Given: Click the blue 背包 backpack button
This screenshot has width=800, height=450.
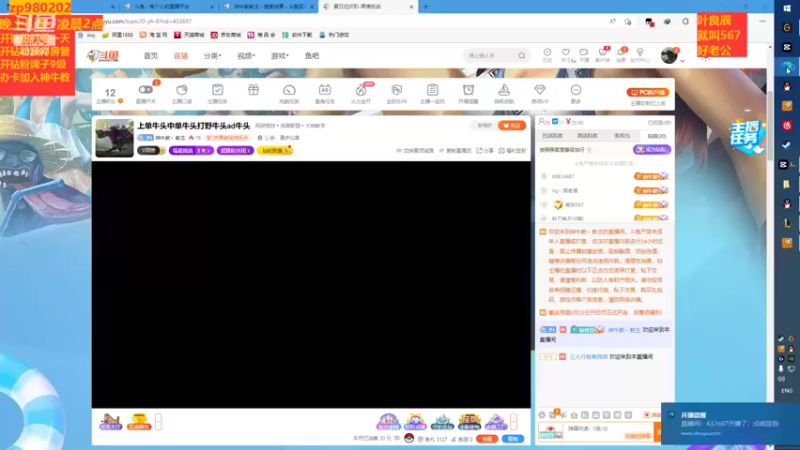Looking at the screenshot, I should pos(513,439).
